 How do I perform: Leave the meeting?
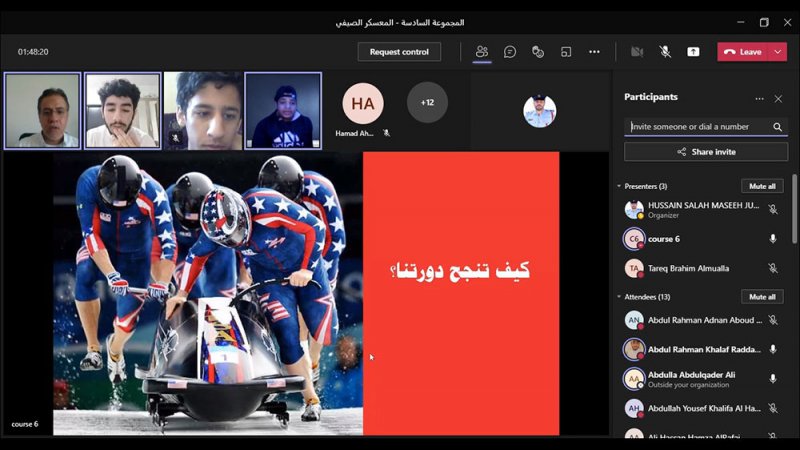pyautogui.click(x=743, y=52)
